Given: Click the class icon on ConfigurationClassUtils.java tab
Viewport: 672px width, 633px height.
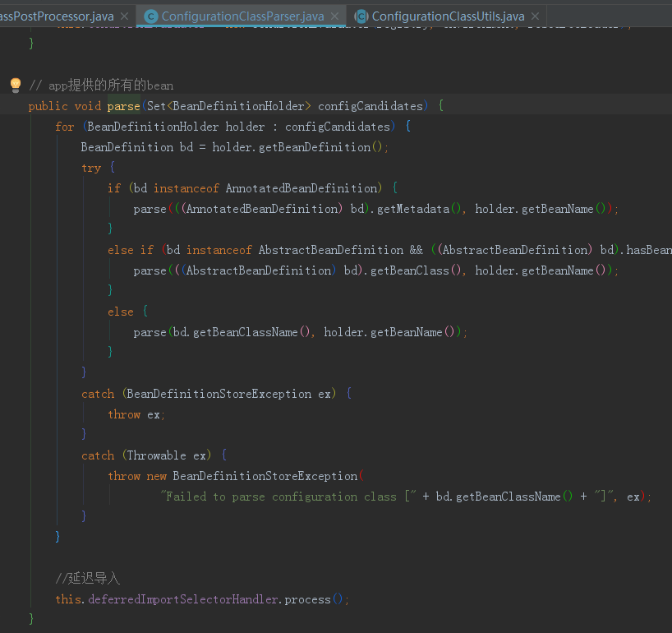Looking at the screenshot, I should [360, 15].
